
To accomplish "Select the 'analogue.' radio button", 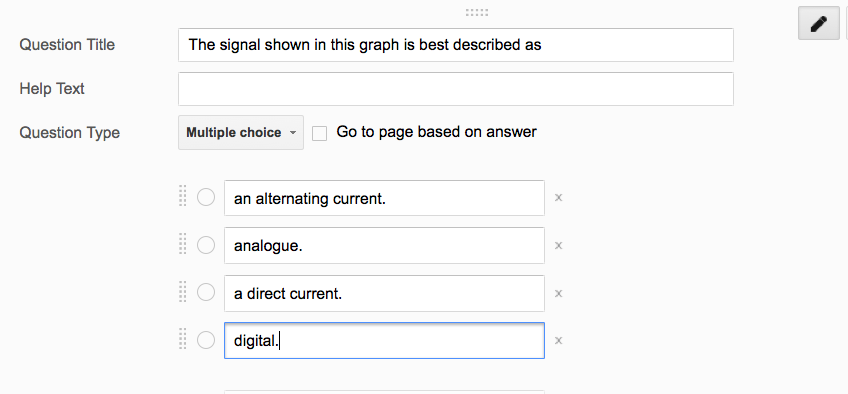I will (206, 245).
